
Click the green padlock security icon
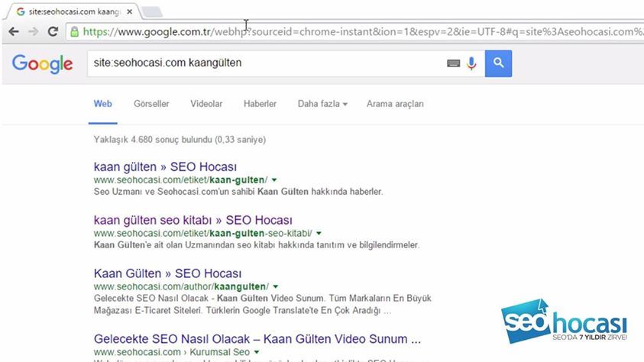[x=74, y=31]
